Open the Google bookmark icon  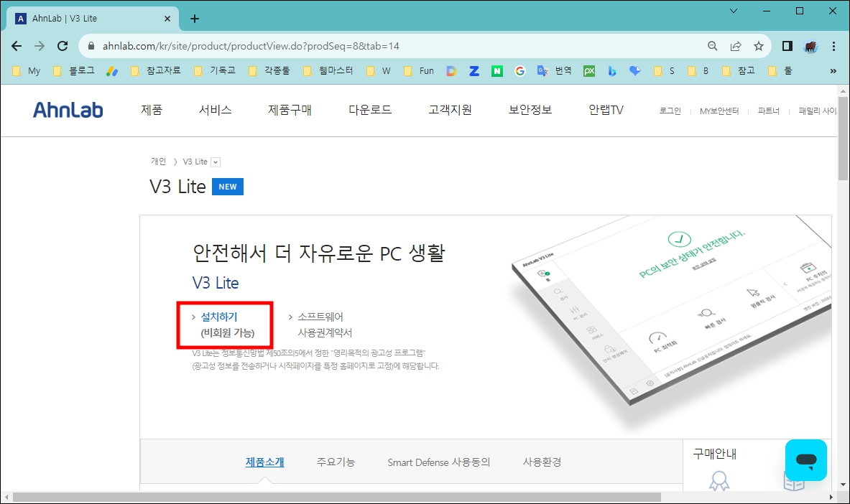tap(520, 71)
